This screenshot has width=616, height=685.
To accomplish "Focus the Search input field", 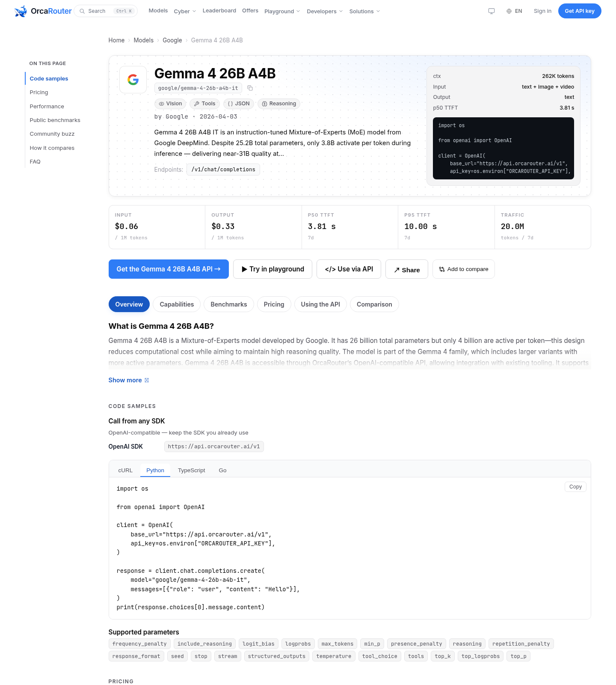I will (106, 11).
